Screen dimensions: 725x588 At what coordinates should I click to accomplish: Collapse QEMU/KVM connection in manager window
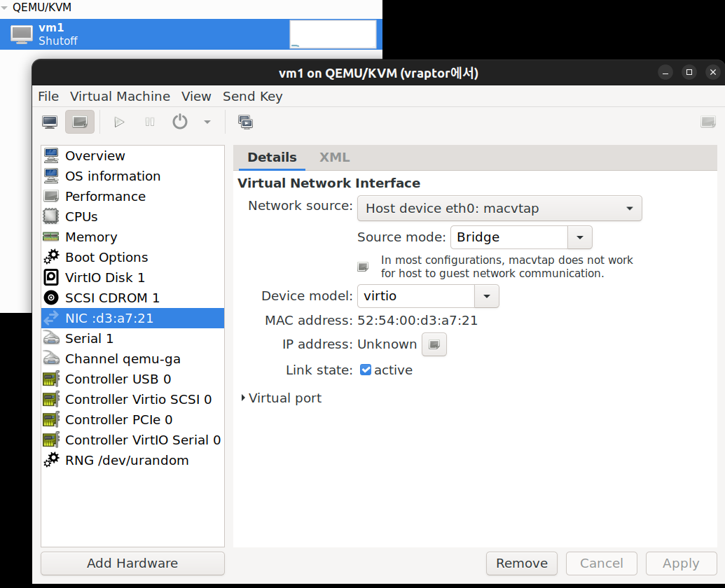coord(5,8)
